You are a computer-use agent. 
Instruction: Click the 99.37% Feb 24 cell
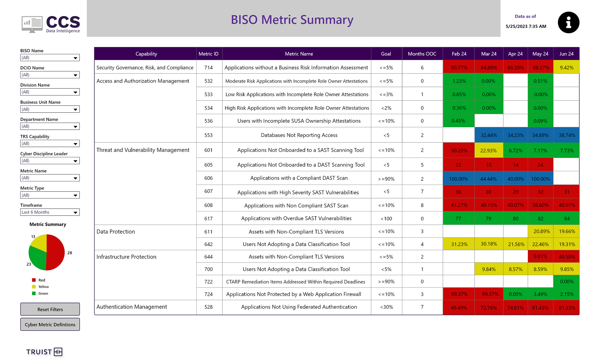pos(459,294)
